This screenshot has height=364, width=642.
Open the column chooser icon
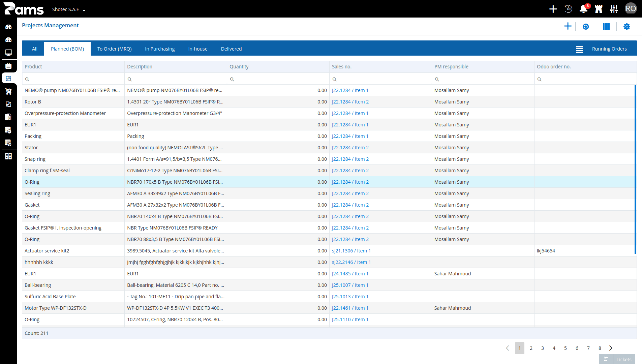tap(606, 27)
